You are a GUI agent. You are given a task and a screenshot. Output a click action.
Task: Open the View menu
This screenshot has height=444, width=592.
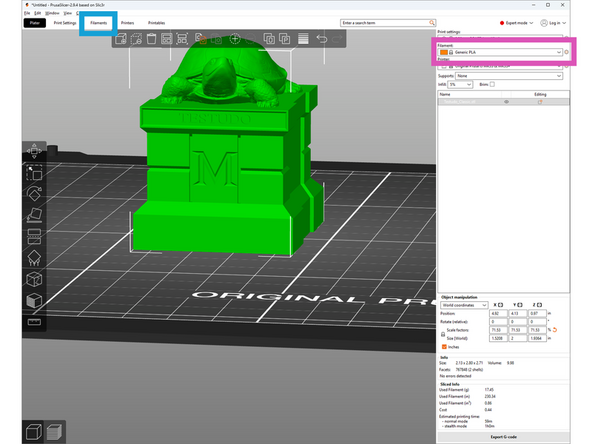tap(67, 13)
